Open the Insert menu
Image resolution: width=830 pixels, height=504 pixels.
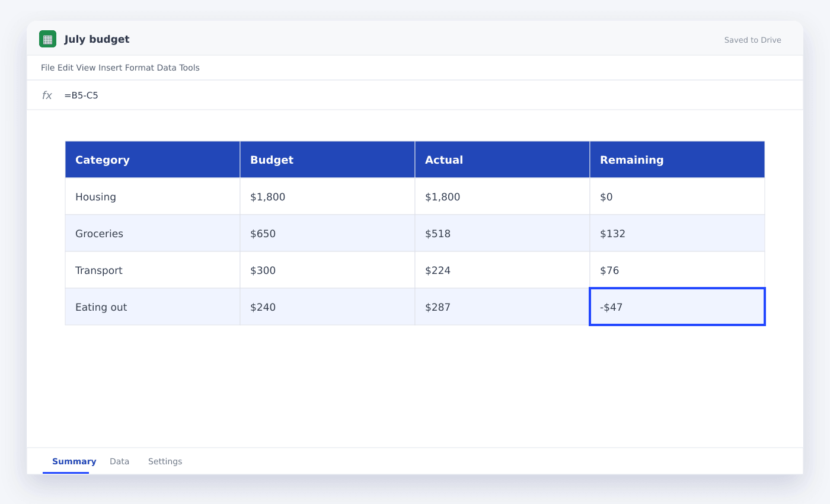click(110, 68)
